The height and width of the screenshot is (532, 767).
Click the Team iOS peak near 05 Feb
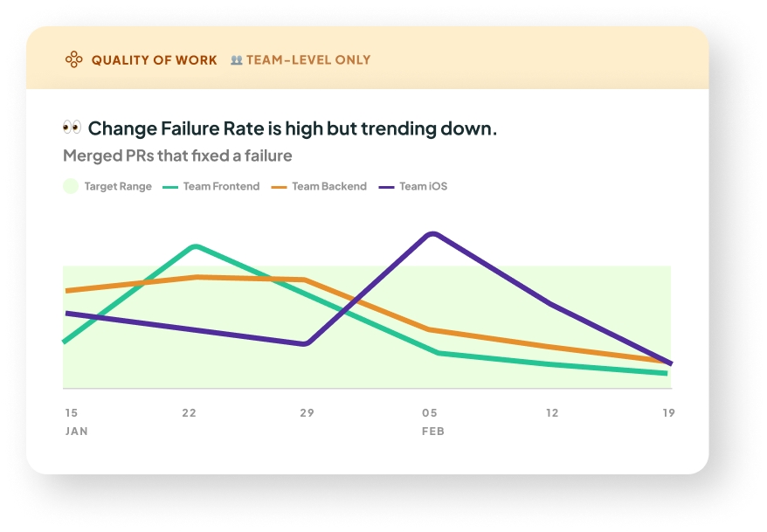432,233
